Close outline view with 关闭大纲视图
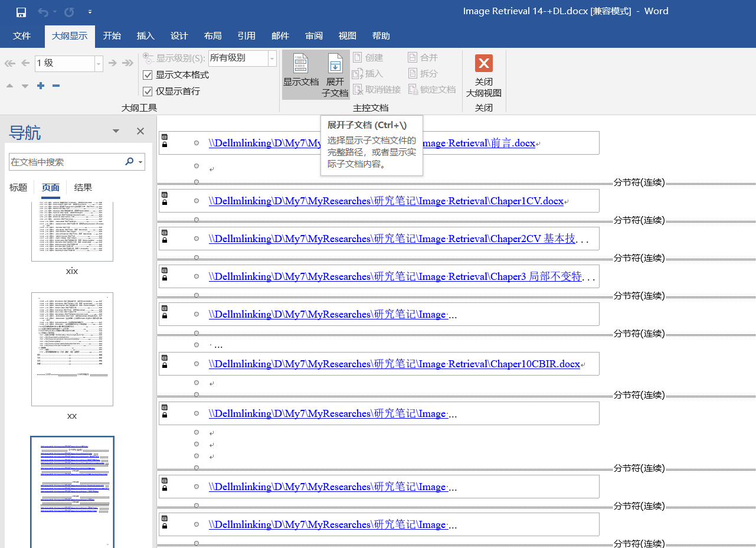Image resolution: width=756 pixels, height=548 pixels. (484, 75)
